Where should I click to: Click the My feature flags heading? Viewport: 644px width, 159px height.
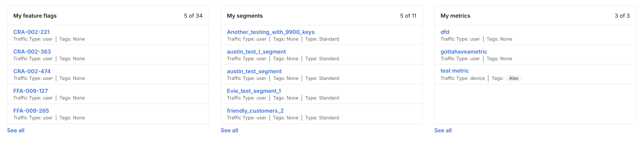(x=35, y=16)
